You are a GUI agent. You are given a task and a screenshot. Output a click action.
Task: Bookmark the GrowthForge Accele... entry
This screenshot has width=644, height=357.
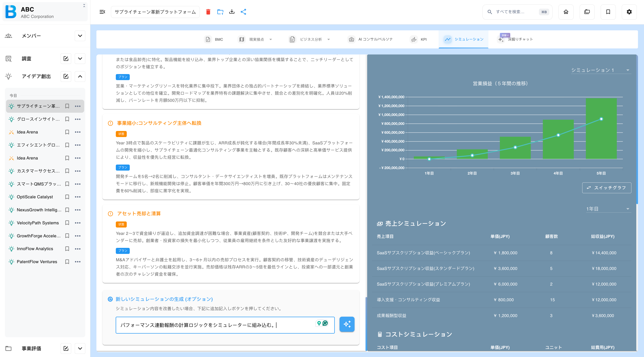coord(67,236)
